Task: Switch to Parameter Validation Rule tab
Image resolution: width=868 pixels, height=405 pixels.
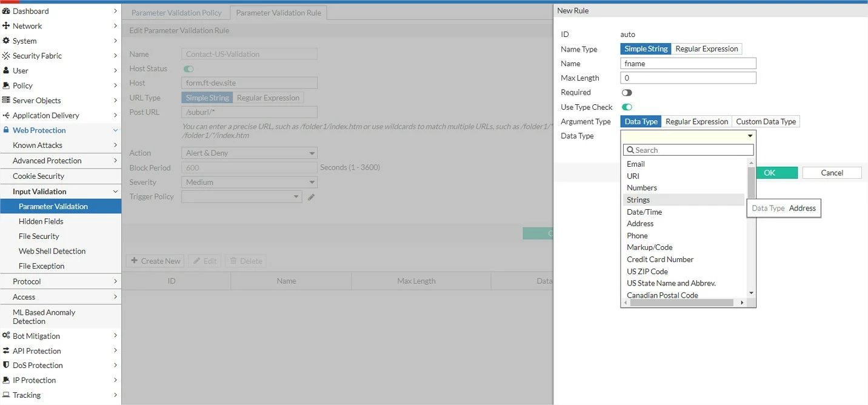Action: pyautogui.click(x=279, y=13)
